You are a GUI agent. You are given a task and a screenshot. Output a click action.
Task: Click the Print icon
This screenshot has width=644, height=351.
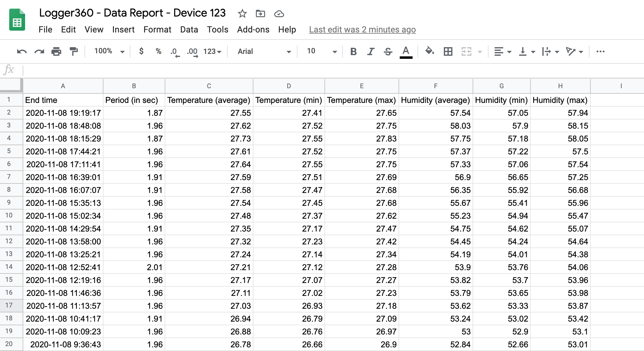(x=56, y=51)
